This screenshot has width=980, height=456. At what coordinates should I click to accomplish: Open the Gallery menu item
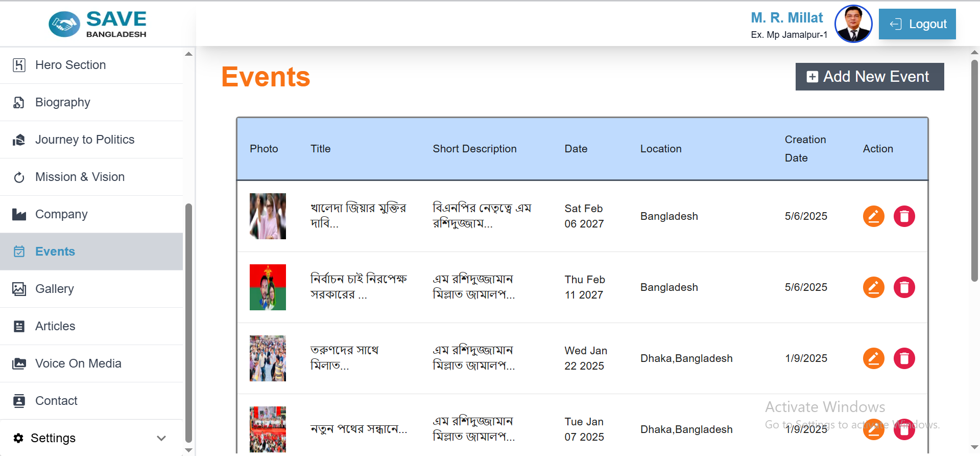tap(91, 289)
